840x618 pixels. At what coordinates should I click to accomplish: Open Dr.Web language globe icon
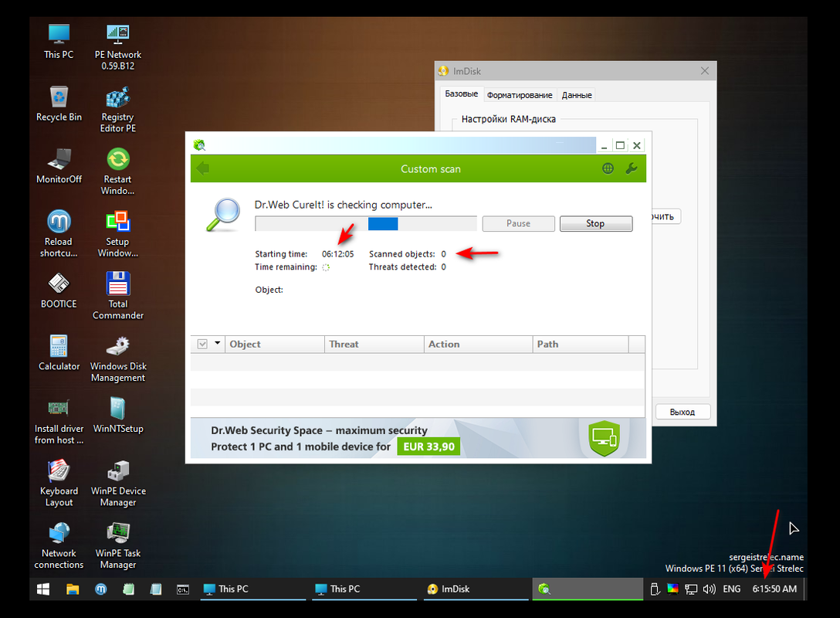click(x=608, y=169)
